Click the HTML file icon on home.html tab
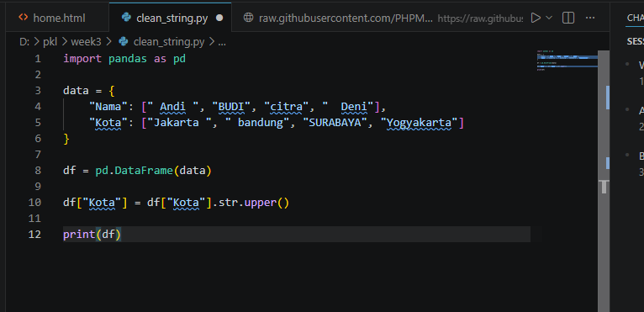 [x=24, y=18]
